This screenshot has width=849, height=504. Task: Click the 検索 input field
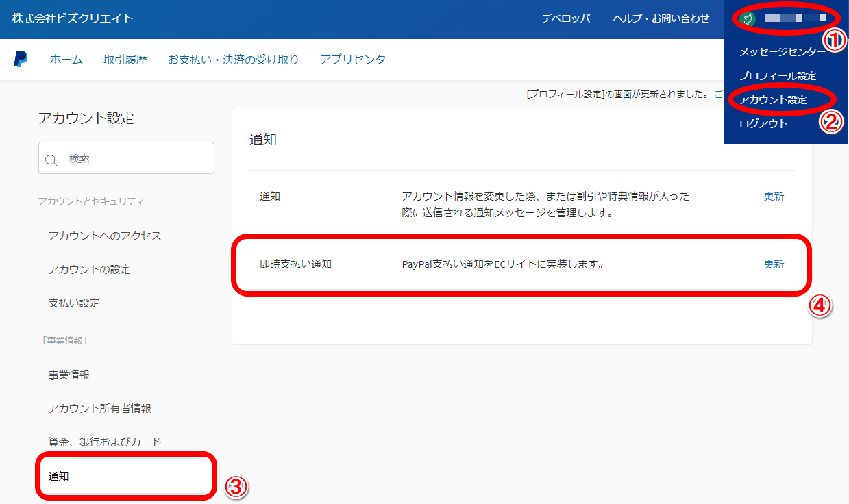pyautogui.click(x=126, y=158)
